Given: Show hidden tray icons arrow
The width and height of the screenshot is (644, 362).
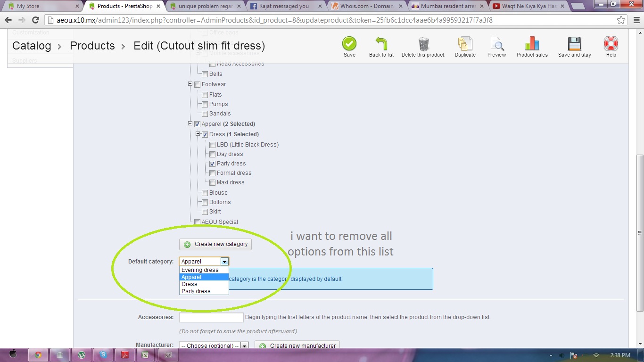Looking at the screenshot, I should coord(551,355).
